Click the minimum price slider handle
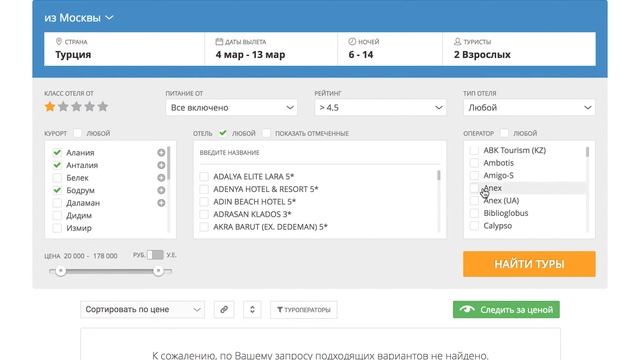This screenshot has height=360, width=640. [x=61, y=271]
